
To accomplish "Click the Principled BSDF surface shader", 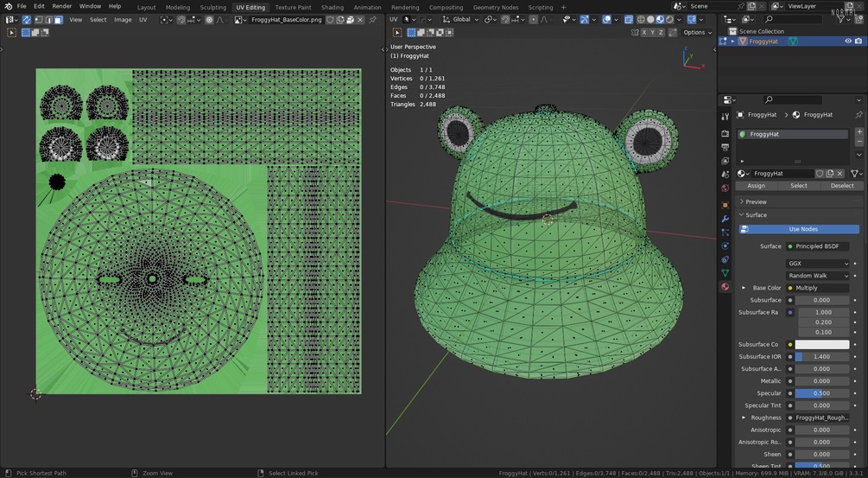I will tap(818, 246).
